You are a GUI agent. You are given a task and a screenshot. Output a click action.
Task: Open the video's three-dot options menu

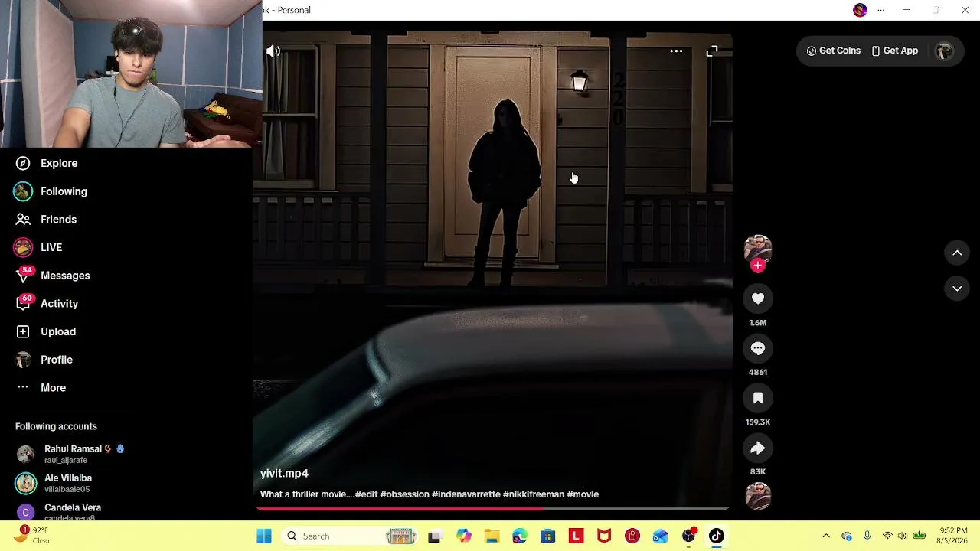676,51
